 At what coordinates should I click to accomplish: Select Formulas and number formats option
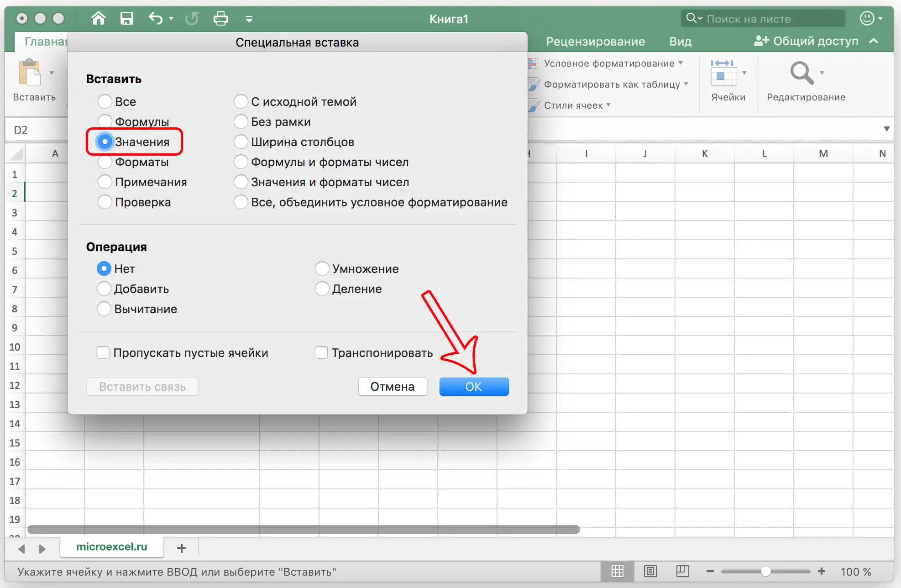[241, 162]
